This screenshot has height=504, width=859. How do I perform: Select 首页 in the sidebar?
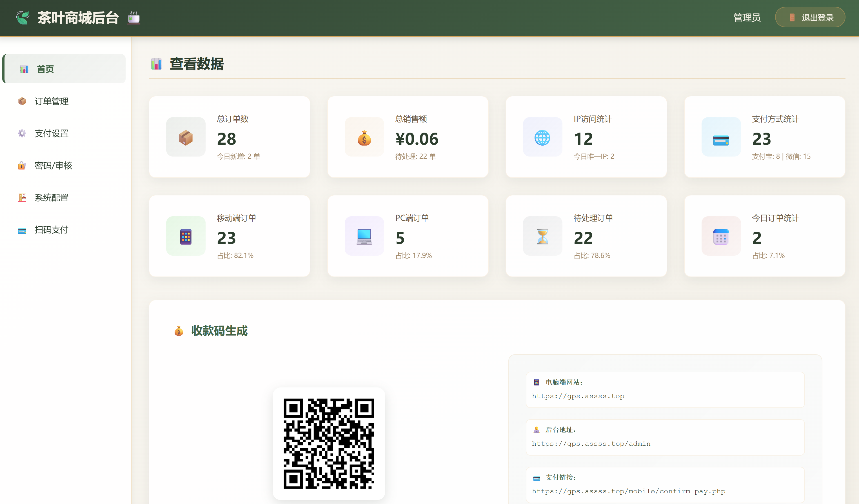tap(45, 69)
